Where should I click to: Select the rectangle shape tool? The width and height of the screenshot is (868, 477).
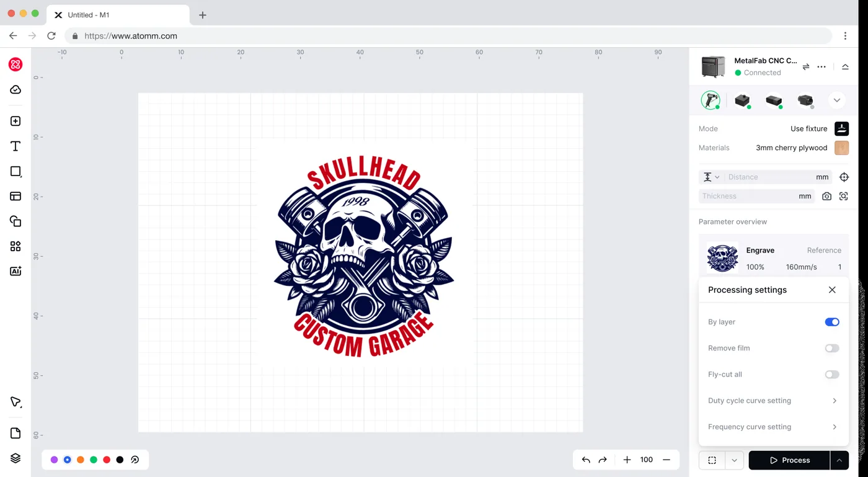(x=15, y=171)
